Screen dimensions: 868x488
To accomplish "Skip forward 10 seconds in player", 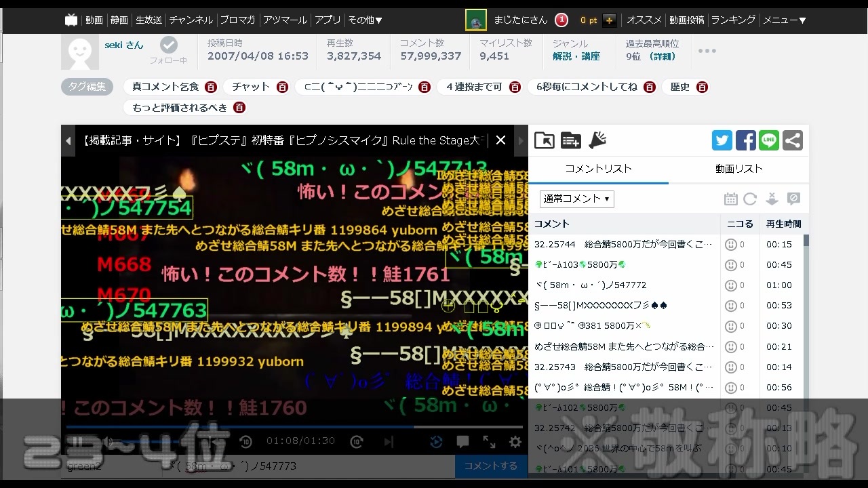I will coord(357,442).
